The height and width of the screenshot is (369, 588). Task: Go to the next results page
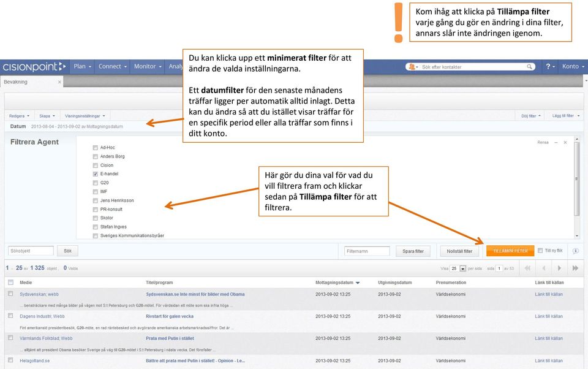559,268
